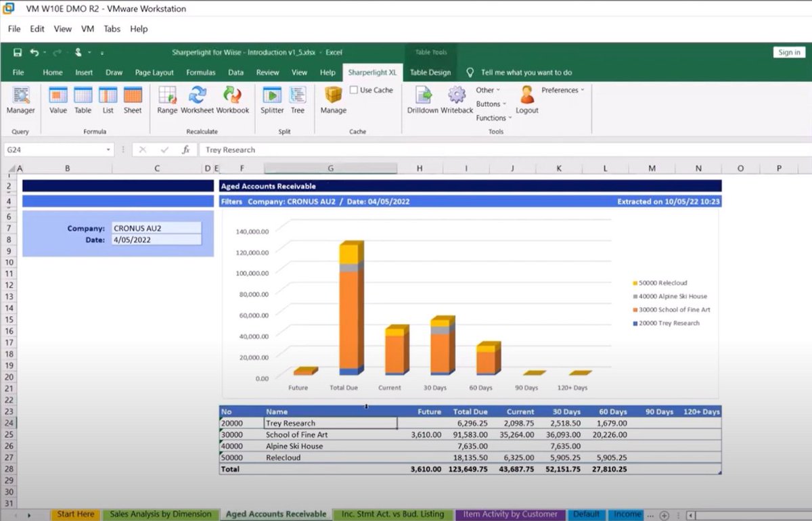812x521 pixels.
Task: Open the Item Activity by Customer sheet
Action: [x=510, y=514]
